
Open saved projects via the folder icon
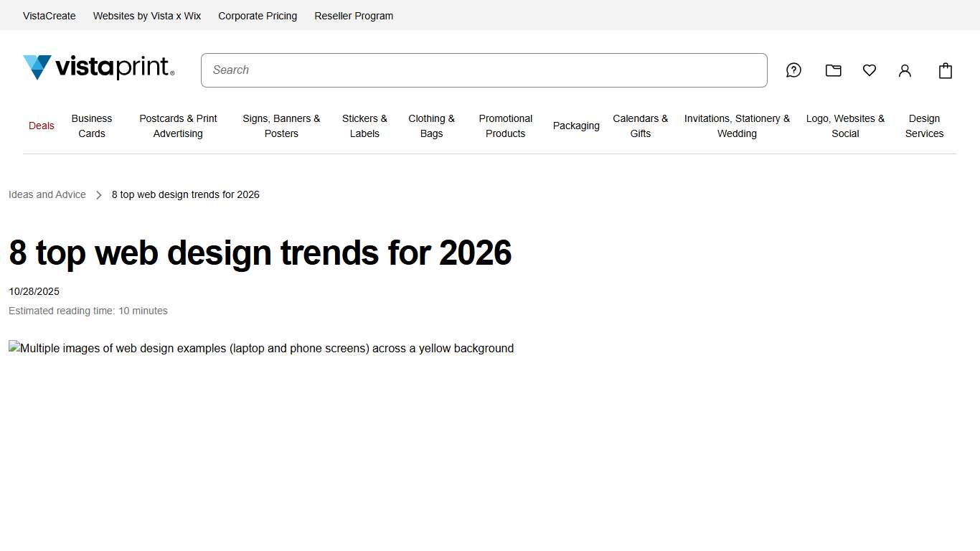(833, 70)
